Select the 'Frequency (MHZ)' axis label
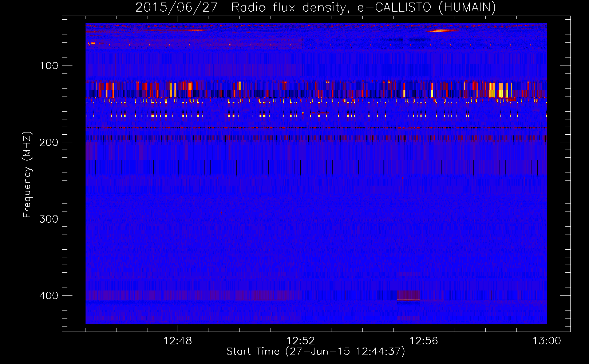Screen dimensions: 589x364 [27, 175]
